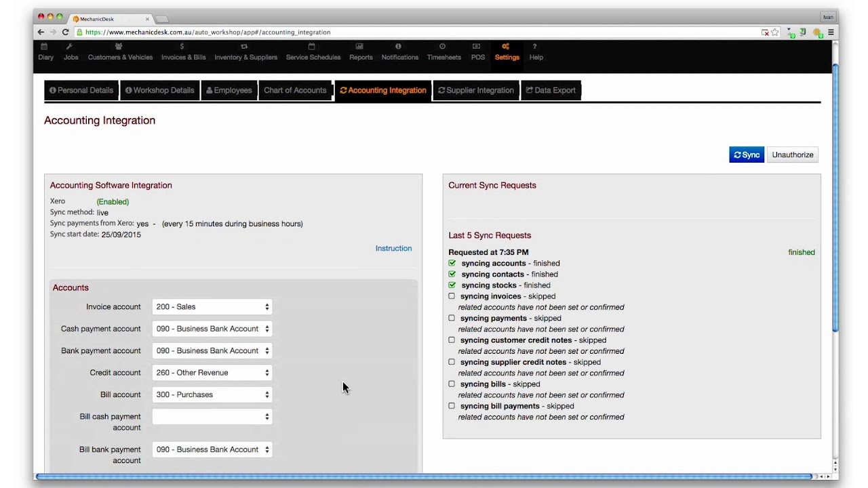The height and width of the screenshot is (488, 868).
Task: Open the empty Bill cash payment dropdown
Action: (x=212, y=417)
